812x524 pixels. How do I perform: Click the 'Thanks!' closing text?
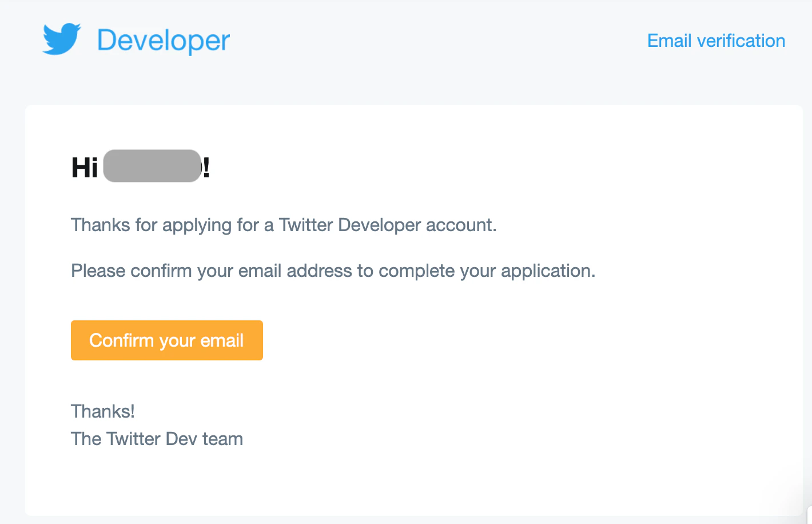coord(103,411)
